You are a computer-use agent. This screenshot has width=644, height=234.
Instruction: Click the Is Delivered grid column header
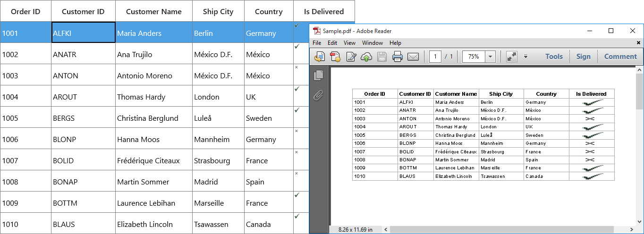click(x=324, y=11)
